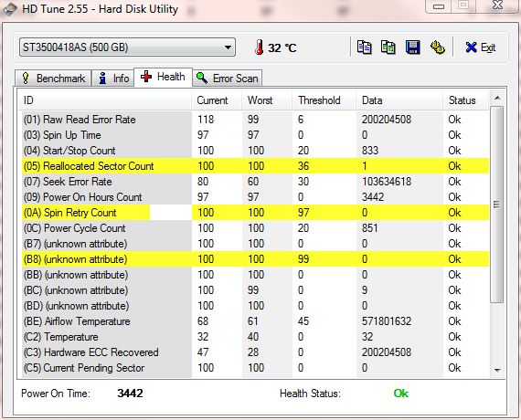The image size is (521, 420).
Task: Save screenshot using floppy disk icon
Action: (x=412, y=47)
